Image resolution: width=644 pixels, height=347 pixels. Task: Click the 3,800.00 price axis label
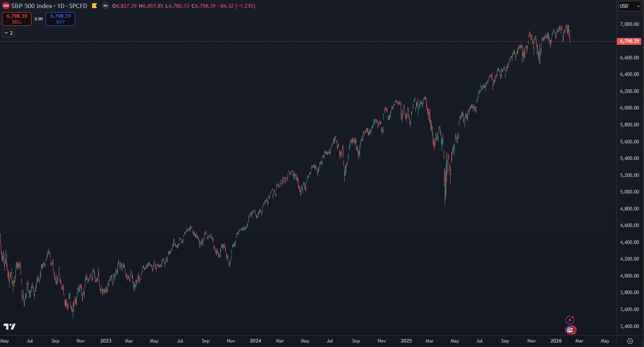[629, 292]
